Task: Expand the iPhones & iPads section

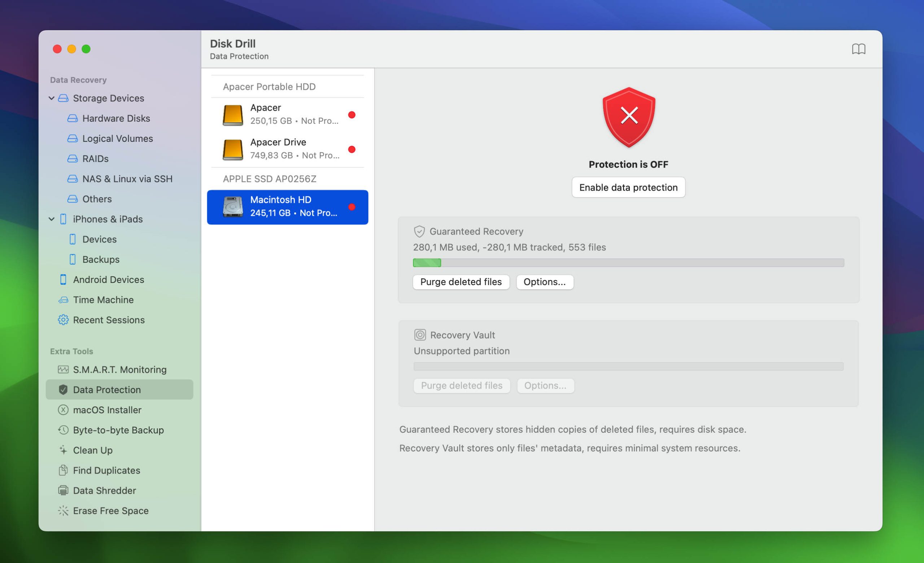Action: 53,218
